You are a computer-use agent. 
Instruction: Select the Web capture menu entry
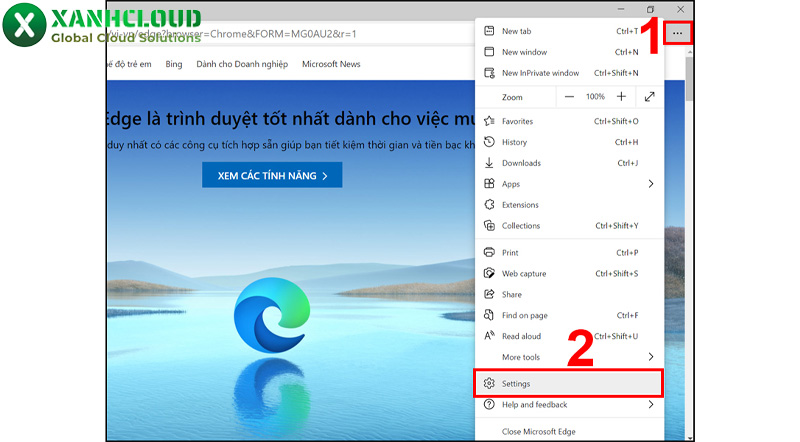569,273
